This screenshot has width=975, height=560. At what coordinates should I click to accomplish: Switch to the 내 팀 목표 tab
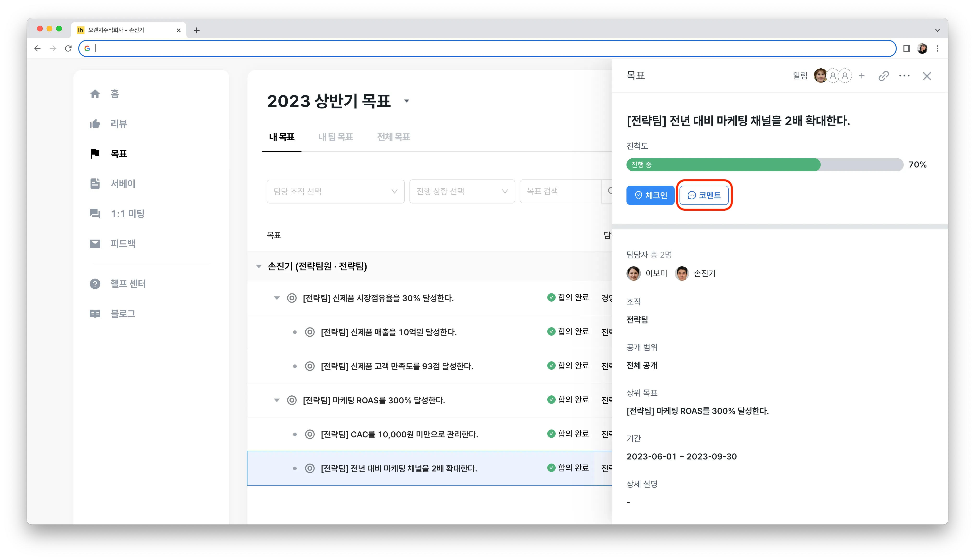(336, 137)
